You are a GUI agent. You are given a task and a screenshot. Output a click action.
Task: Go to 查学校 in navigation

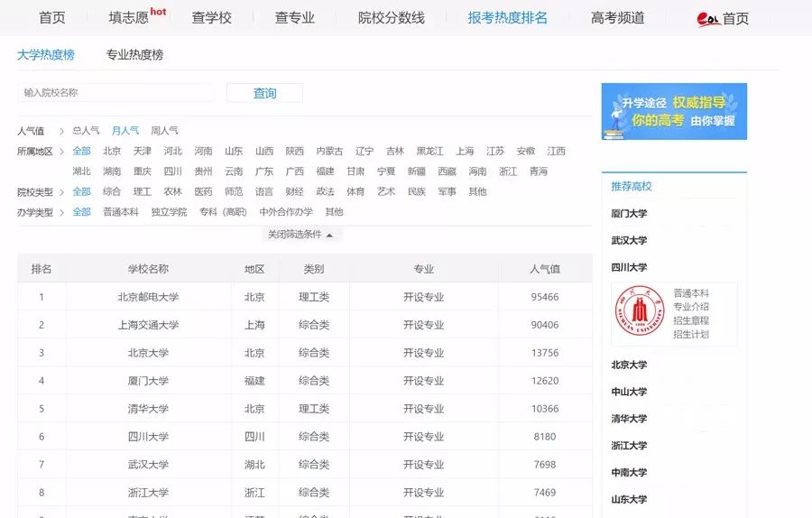click(x=212, y=18)
